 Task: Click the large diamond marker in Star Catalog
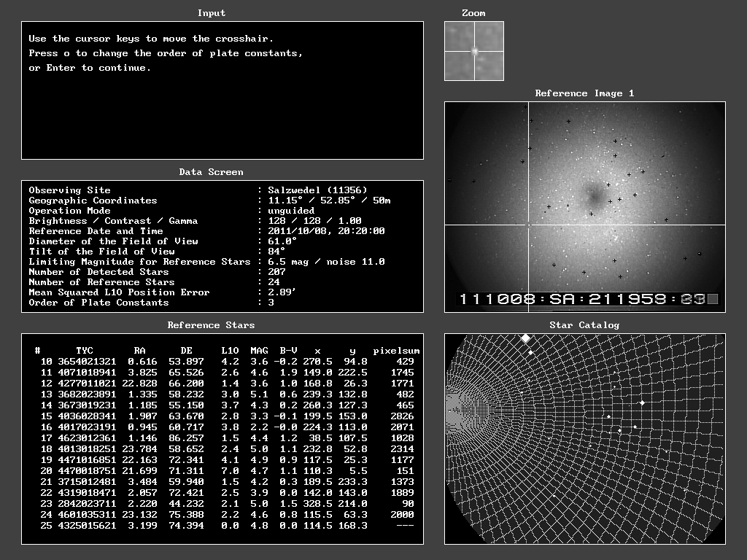tap(525, 338)
